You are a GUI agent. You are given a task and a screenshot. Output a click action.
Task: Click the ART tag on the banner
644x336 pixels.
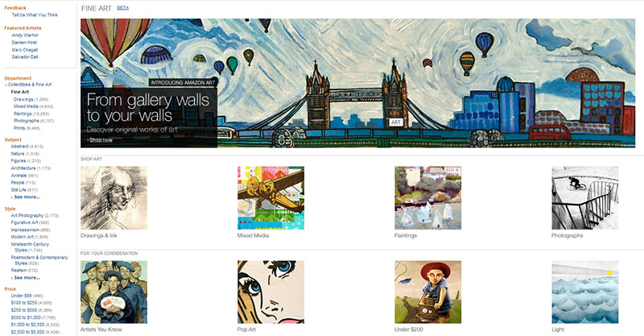click(395, 122)
